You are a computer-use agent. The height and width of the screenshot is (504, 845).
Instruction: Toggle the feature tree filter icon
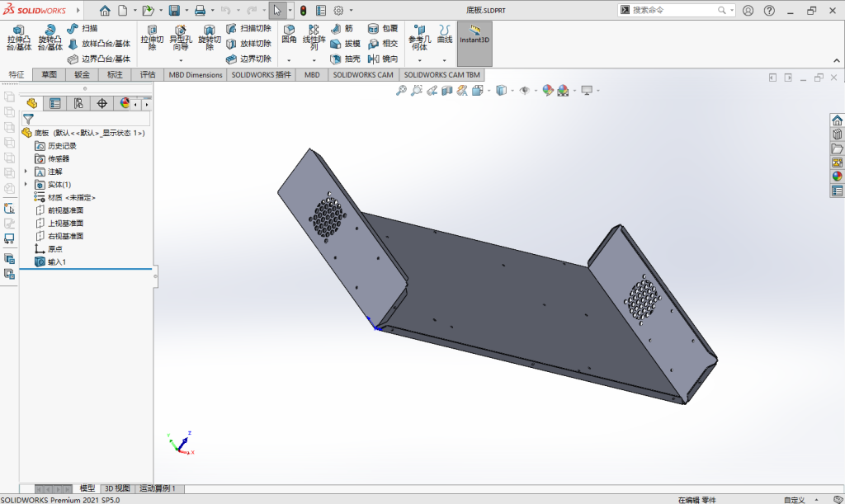click(x=28, y=119)
